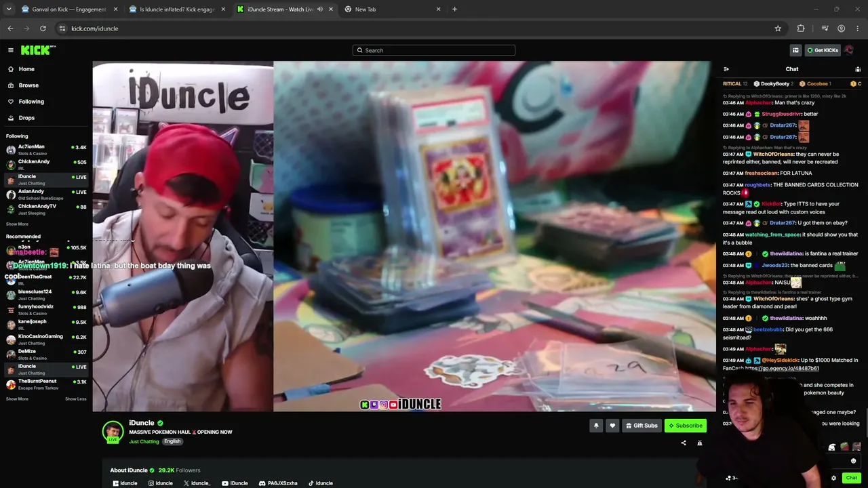Open KinoCasinoGaming recommended channel
The width and height of the screenshot is (868, 488).
tap(46, 340)
